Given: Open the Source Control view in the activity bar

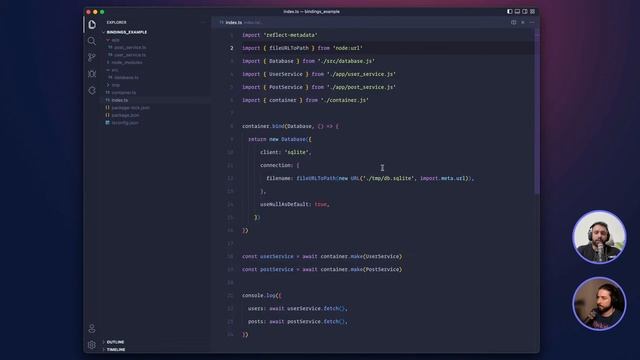Looking at the screenshot, I should pyautogui.click(x=92, y=58).
